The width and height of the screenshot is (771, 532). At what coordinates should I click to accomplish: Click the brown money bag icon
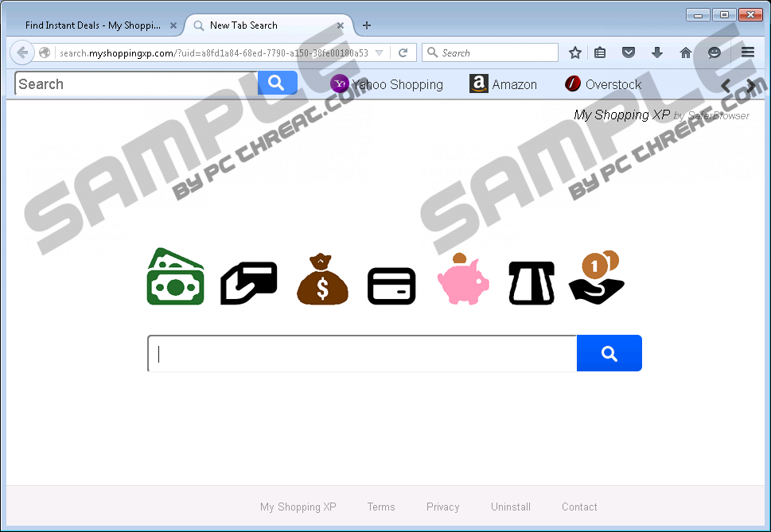[322, 279]
